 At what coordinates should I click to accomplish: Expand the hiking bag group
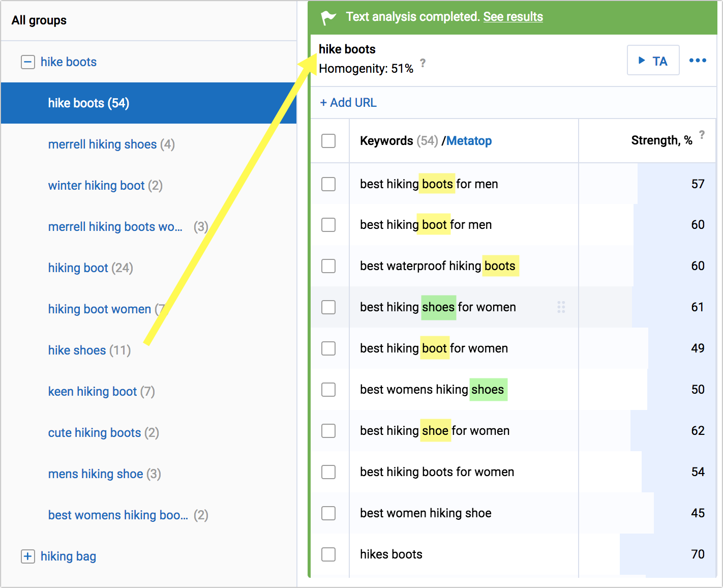click(x=28, y=556)
